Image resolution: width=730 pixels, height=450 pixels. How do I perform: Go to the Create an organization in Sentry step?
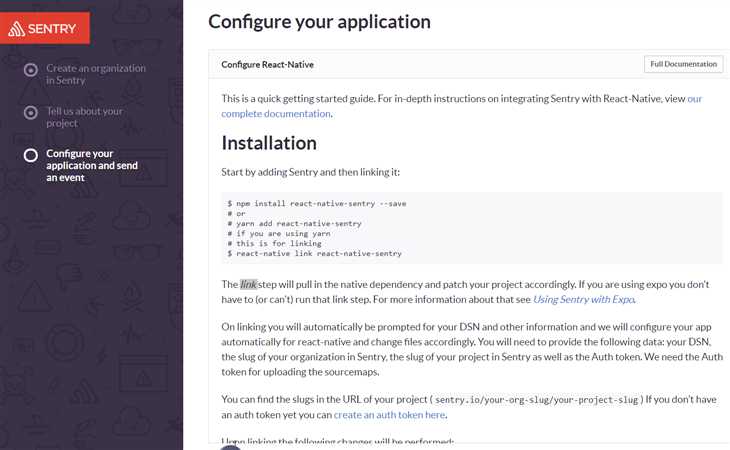click(96, 74)
